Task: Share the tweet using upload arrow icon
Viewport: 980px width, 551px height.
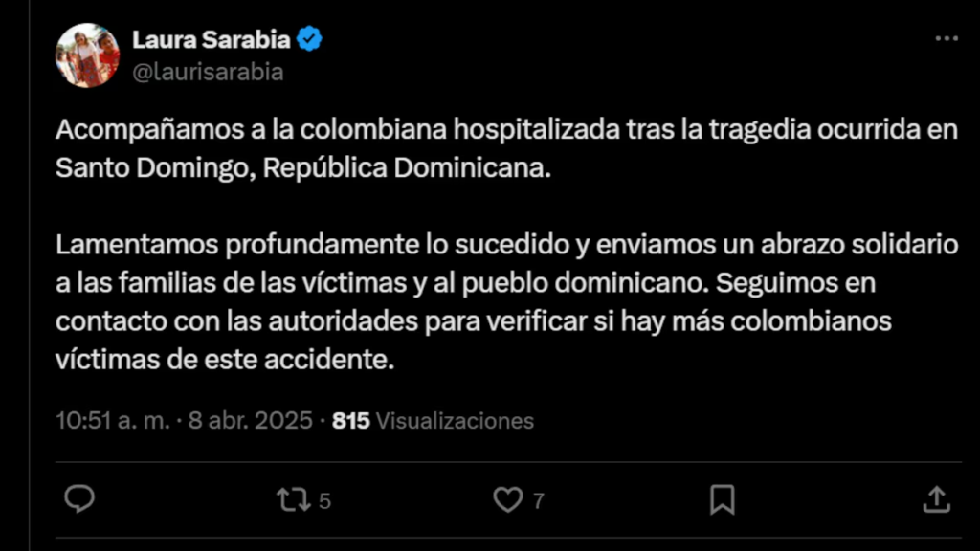Action: coord(936,499)
